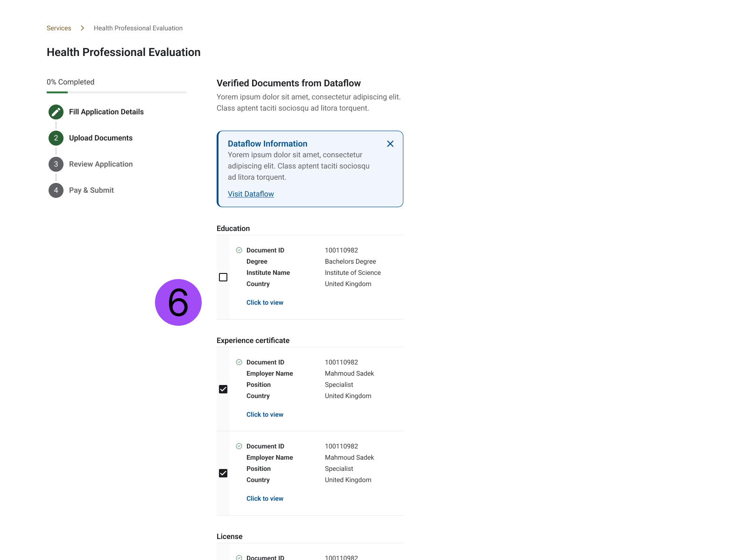This screenshot has width=747, height=560.
Task: Uncheck the second Experience certificate checkbox
Action: coord(223,473)
